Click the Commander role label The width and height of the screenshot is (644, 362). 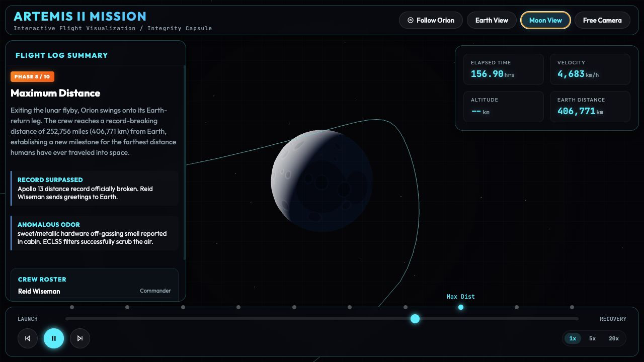pos(155,291)
